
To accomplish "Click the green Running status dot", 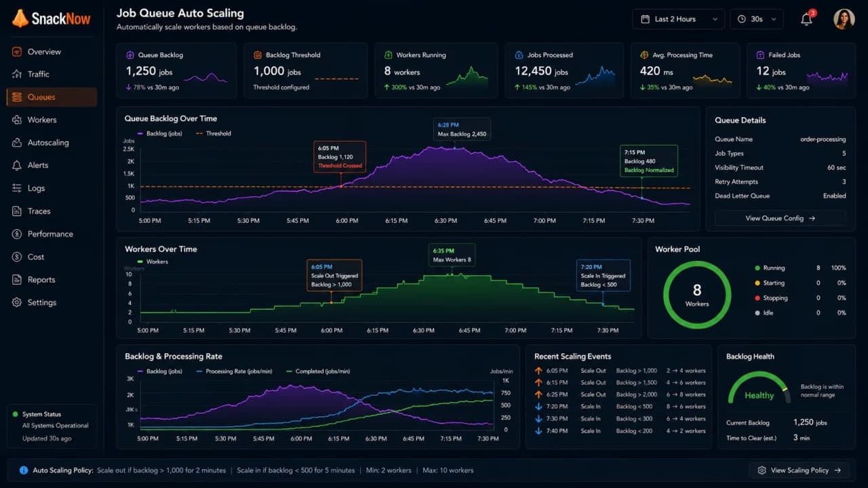I will point(757,268).
